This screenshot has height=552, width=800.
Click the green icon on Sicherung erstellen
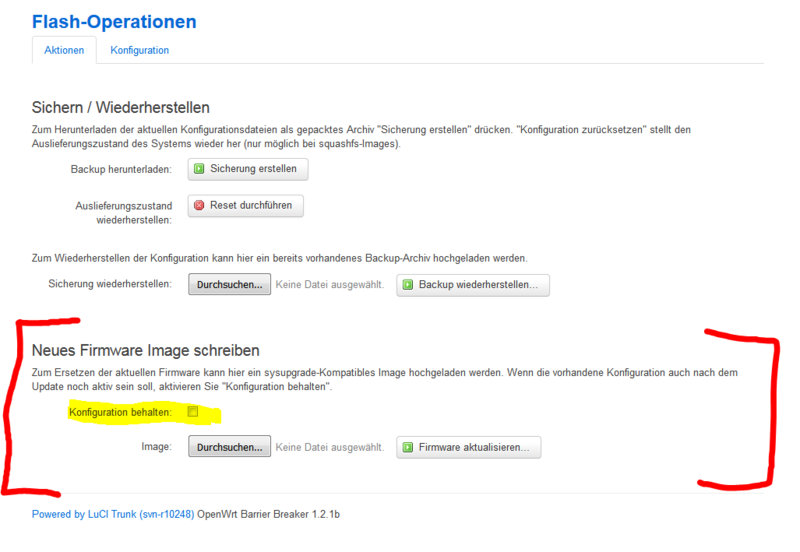pyautogui.click(x=199, y=169)
